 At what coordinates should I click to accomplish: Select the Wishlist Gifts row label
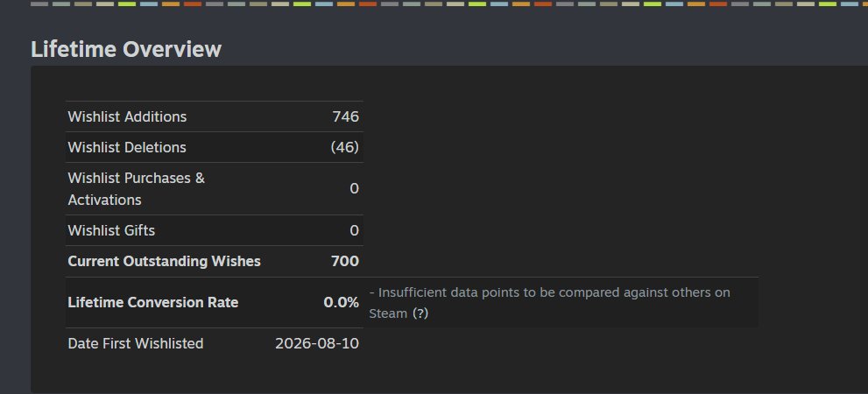click(x=111, y=230)
